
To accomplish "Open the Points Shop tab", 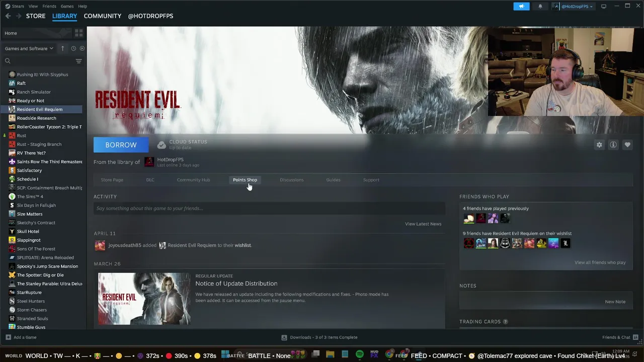I will pos(245,180).
